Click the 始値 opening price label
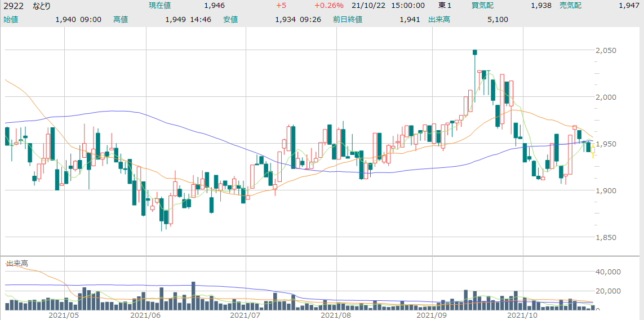Image resolution: width=644 pixels, height=320 pixels. point(11,19)
